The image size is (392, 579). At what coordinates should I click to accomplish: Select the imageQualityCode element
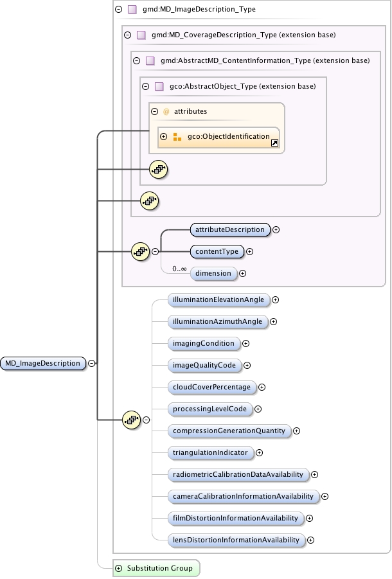204,365
